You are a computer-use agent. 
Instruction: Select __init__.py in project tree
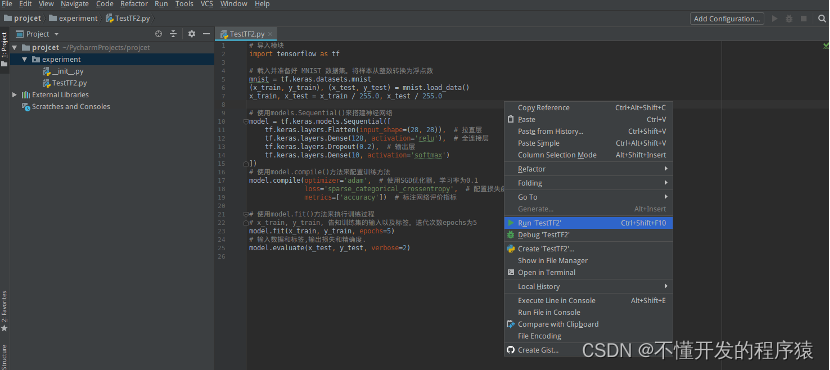coord(63,71)
